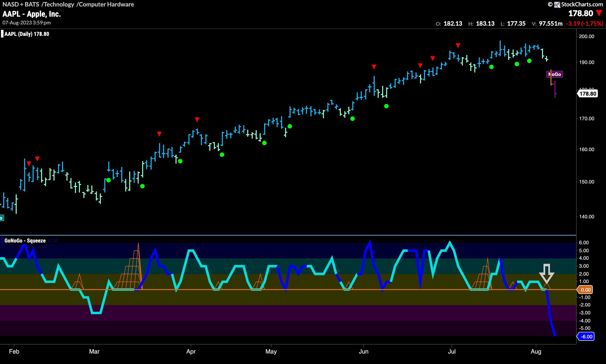The width and height of the screenshot is (606, 364).
Task: Click the Feb label on time axis
Action: tap(14, 351)
